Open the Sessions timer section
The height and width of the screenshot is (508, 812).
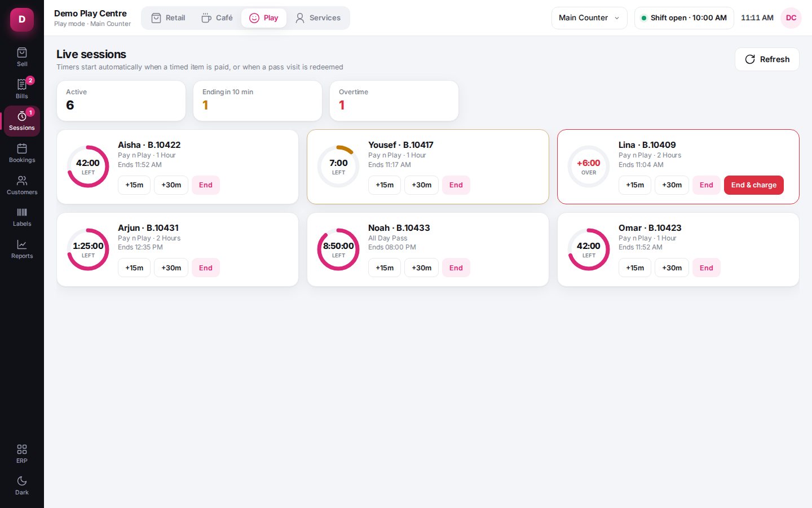coord(22,121)
